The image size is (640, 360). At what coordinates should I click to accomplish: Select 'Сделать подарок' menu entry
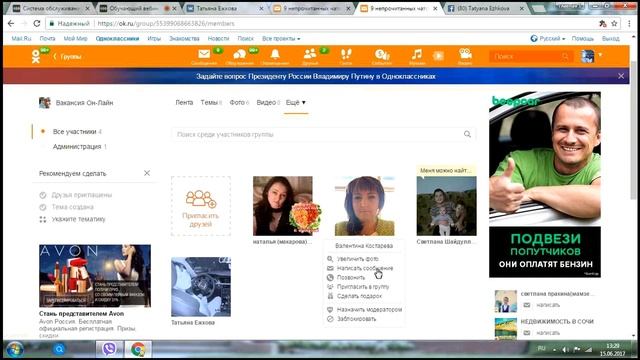coord(359,296)
